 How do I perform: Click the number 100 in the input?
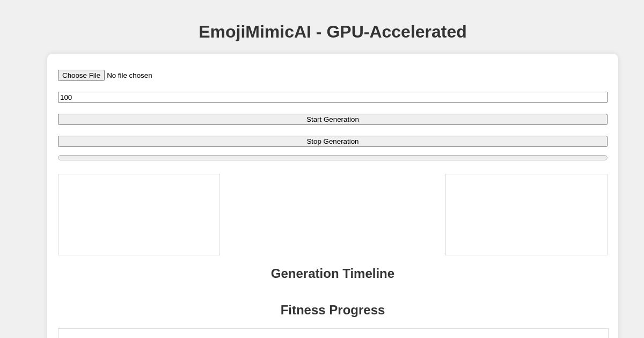coord(67,97)
